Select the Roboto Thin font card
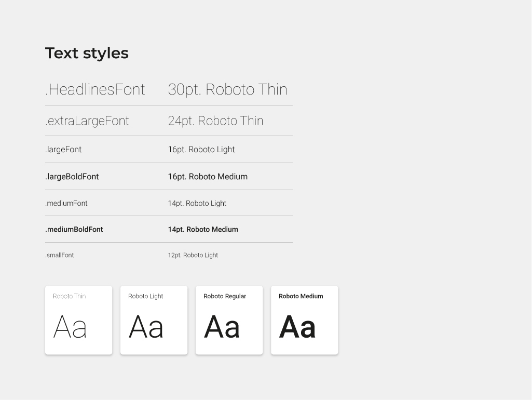Screen dimensions: 532x400 78,320
